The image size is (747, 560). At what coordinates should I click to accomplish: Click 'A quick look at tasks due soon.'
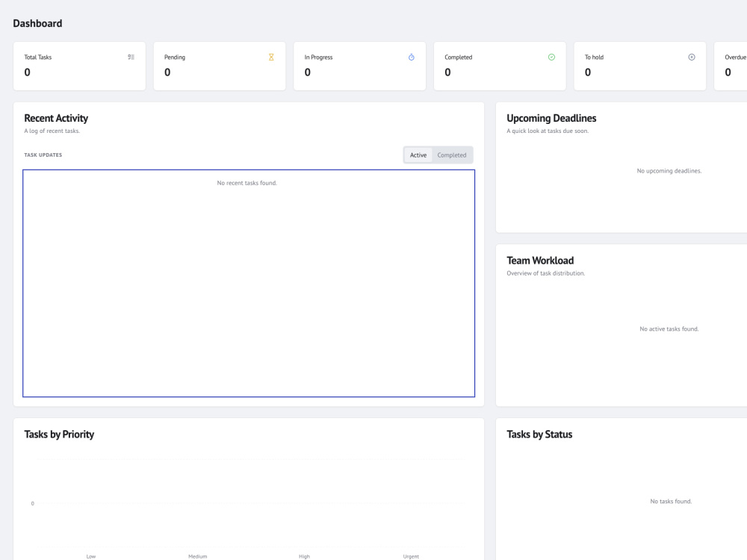point(548,131)
